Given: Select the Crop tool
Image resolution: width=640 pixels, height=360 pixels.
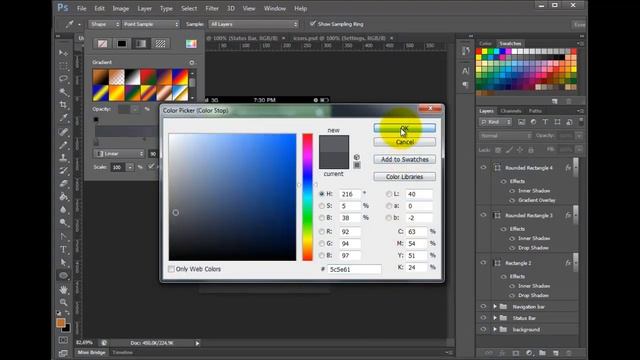Looking at the screenshot, I should 63,105.
